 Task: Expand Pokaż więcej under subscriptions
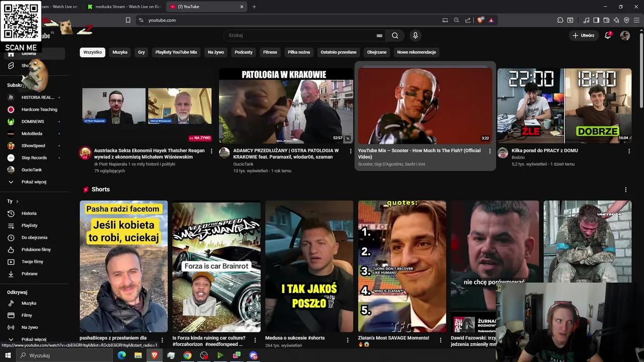click(x=35, y=182)
